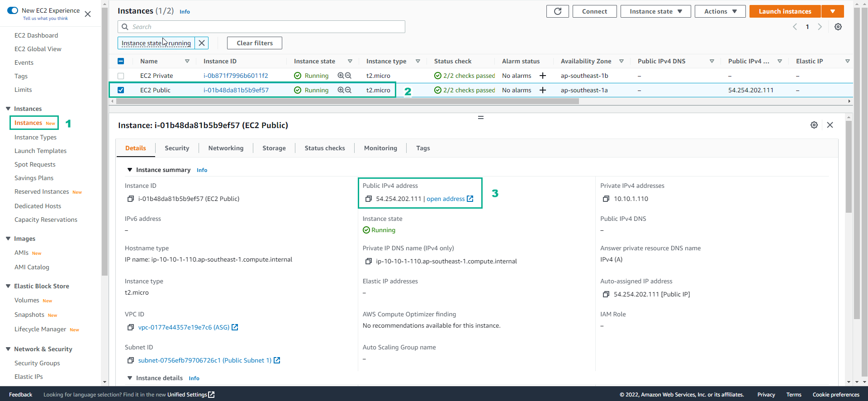This screenshot has width=868, height=401.
Task: Sort by Availability Zone column arrow
Action: 621,61
